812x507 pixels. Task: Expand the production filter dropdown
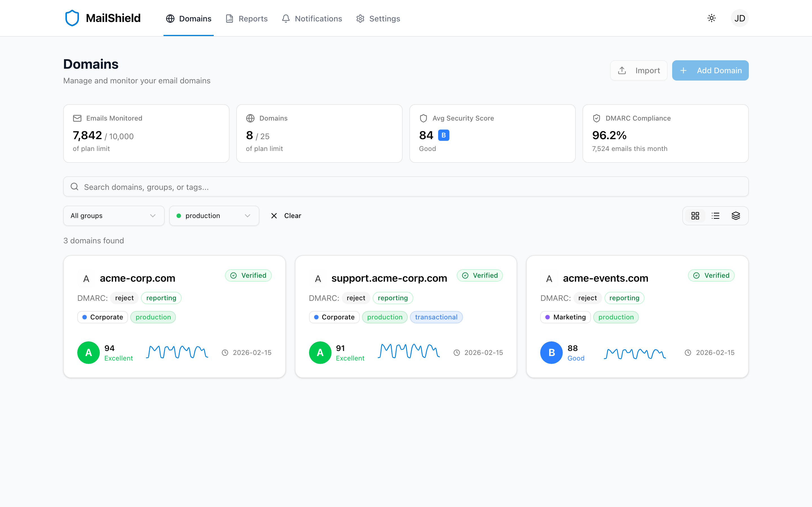[x=214, y=215]
